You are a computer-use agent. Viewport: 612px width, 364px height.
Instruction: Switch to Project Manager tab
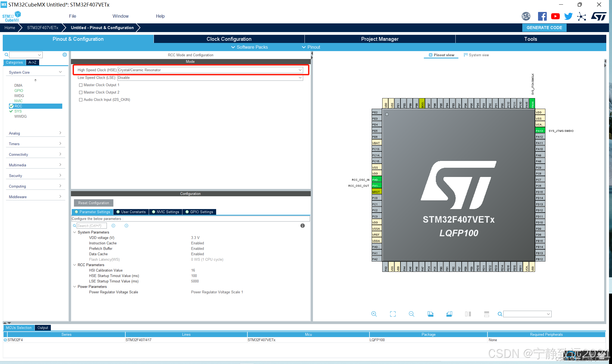[x=380, y=39]
